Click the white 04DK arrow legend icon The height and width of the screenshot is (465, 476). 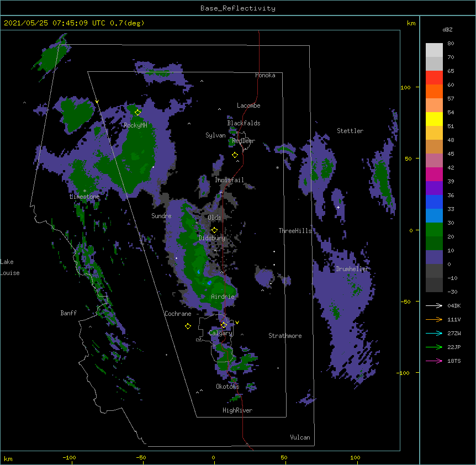[434, 305]
